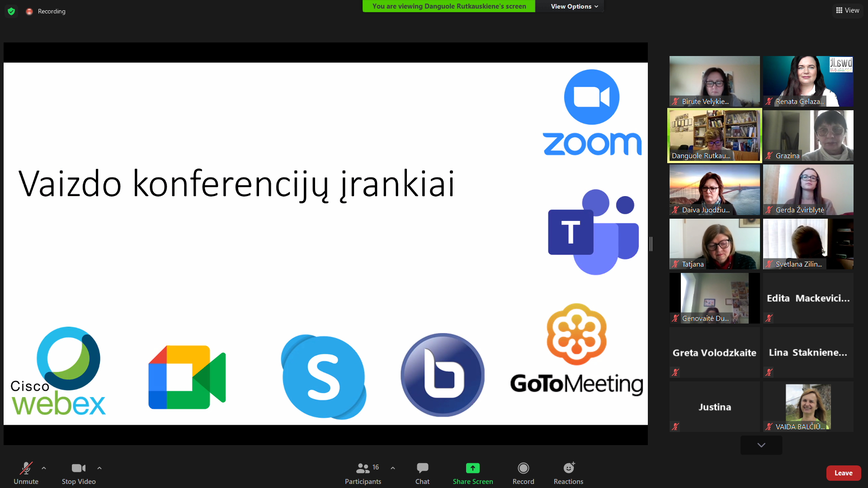868x488 pixels.
Task: Click the Skype logo on slide
Action: click(x=324, y=377)
